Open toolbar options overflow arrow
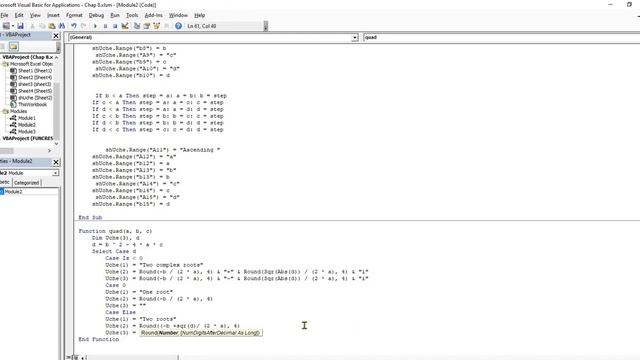The width and height of the screenshot is (640, 360). coord(266,27)
